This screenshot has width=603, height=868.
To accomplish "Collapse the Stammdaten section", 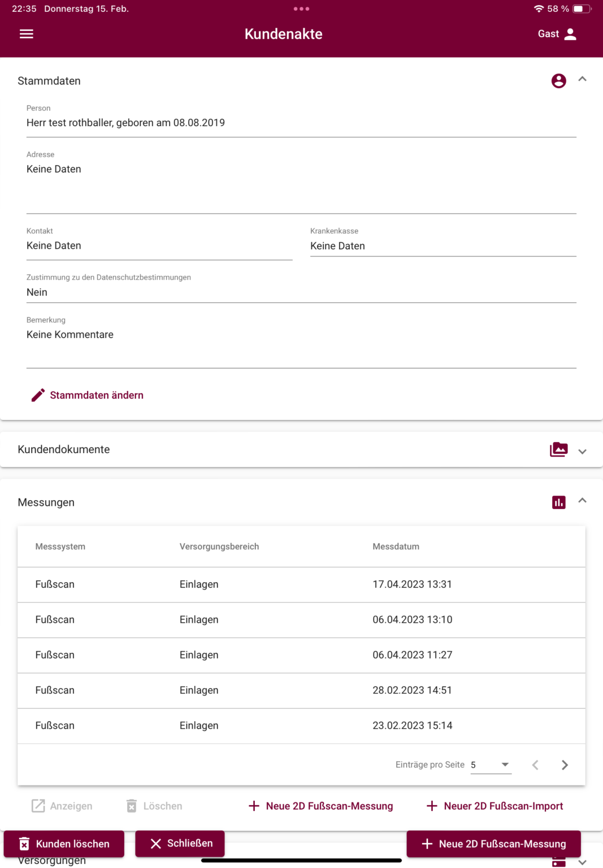I will click(x=583, y=79).
